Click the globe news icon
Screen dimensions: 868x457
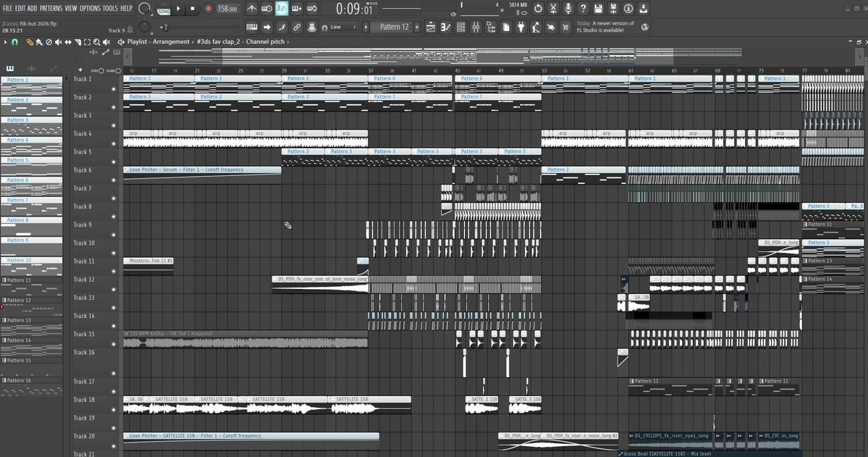click(645, 27)
